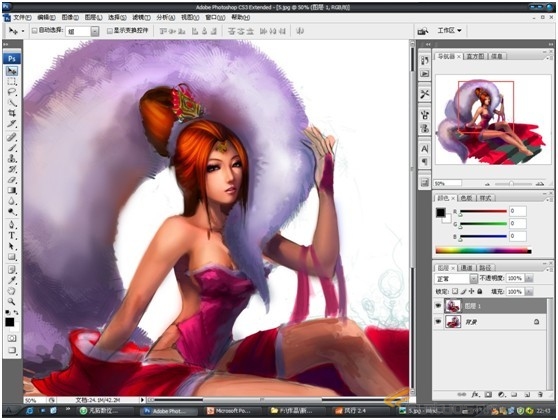558x420 pixels.
Task: Click the layer style fx button
Action: pos(476,394)
